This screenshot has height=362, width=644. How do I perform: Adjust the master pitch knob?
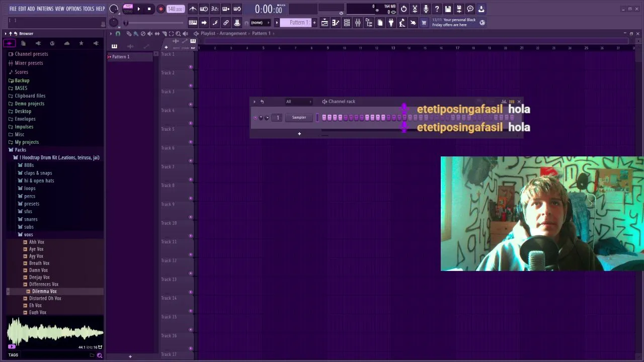pos(114,23)
